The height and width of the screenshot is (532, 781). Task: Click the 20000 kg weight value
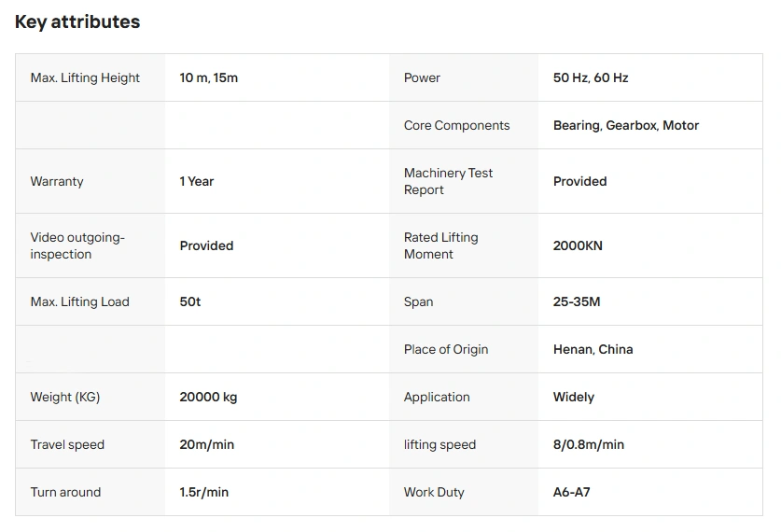tap(208, 397)
